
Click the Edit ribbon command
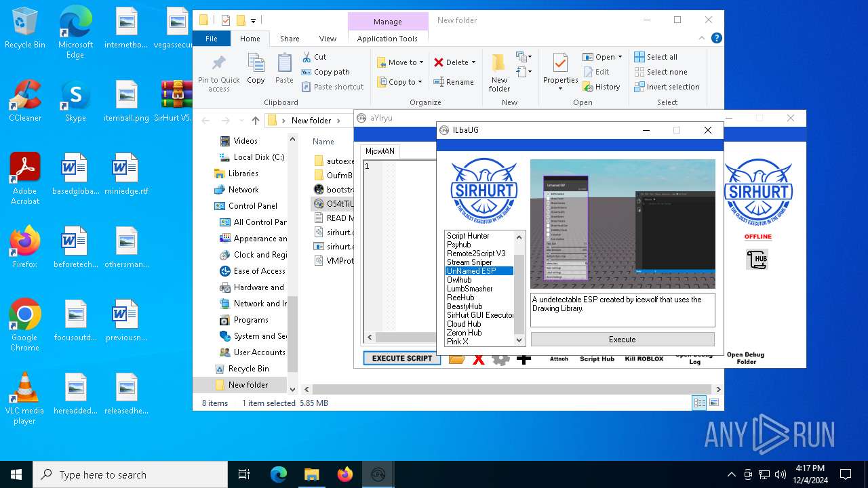pyautogui.click(x=595, y=72)
